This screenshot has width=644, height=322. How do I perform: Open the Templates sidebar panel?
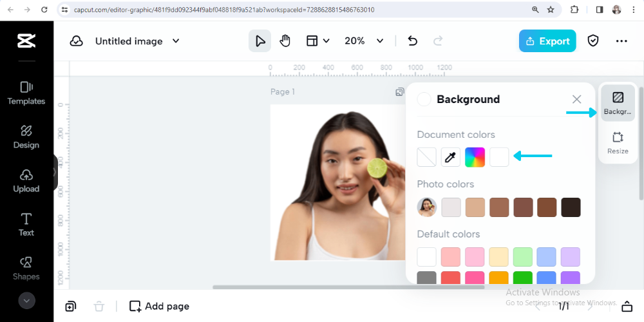[x=26, y=93]
